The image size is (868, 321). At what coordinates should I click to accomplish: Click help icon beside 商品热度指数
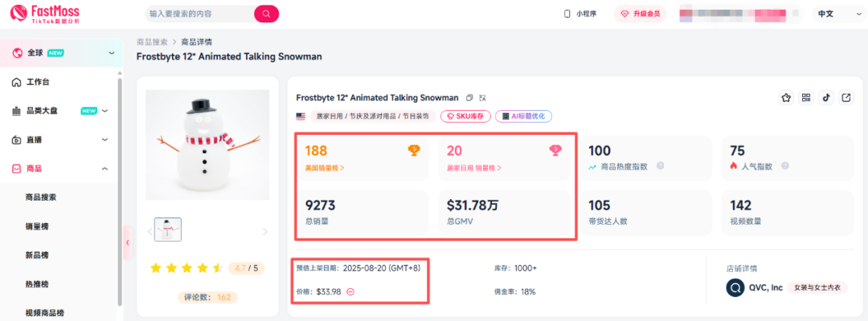coord(660,166)
